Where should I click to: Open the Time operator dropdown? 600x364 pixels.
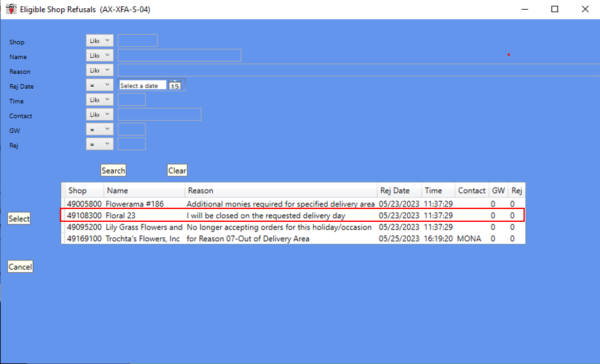tap(100, 100)
